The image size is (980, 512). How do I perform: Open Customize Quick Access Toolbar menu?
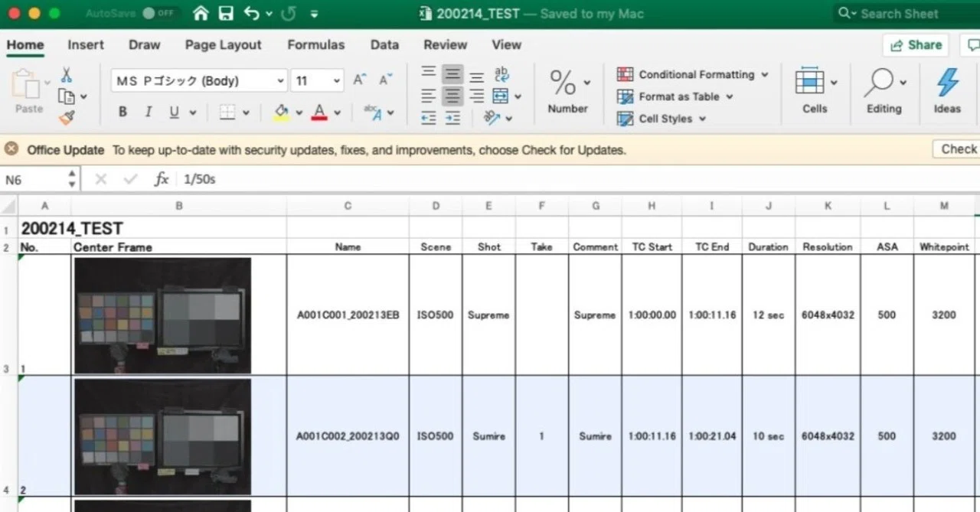pos(315,14)
